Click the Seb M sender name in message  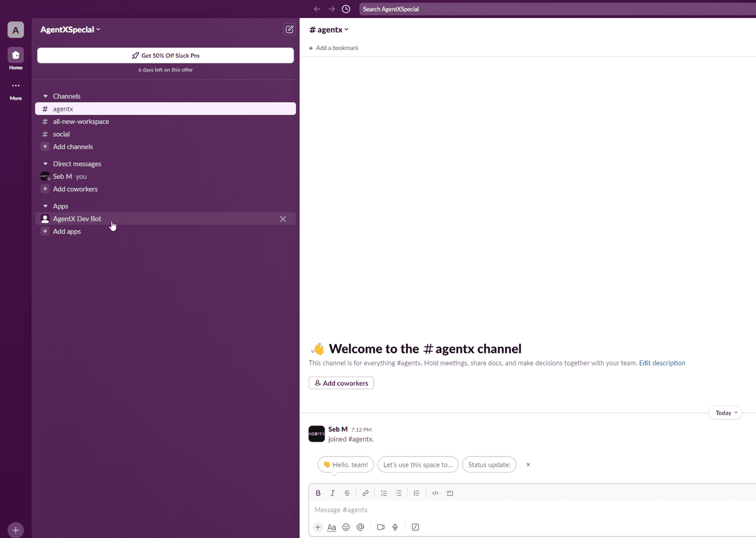click(338, 429)
